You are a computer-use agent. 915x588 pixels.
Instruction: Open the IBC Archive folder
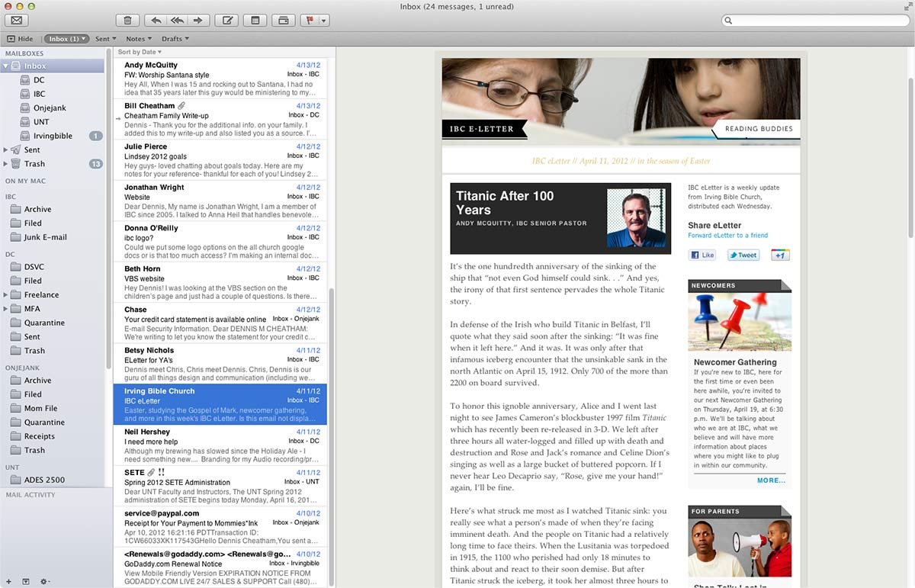pos(37,209)
